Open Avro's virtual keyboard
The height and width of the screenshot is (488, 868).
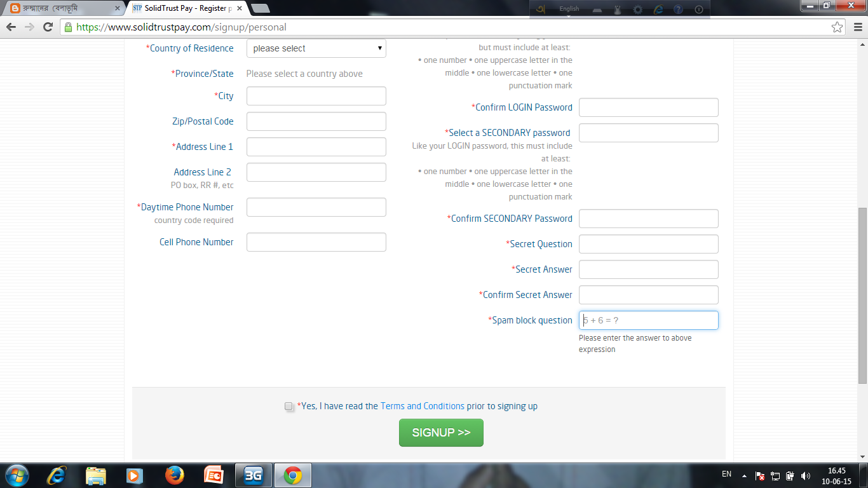pyautogui.click(x=596, y=10)
